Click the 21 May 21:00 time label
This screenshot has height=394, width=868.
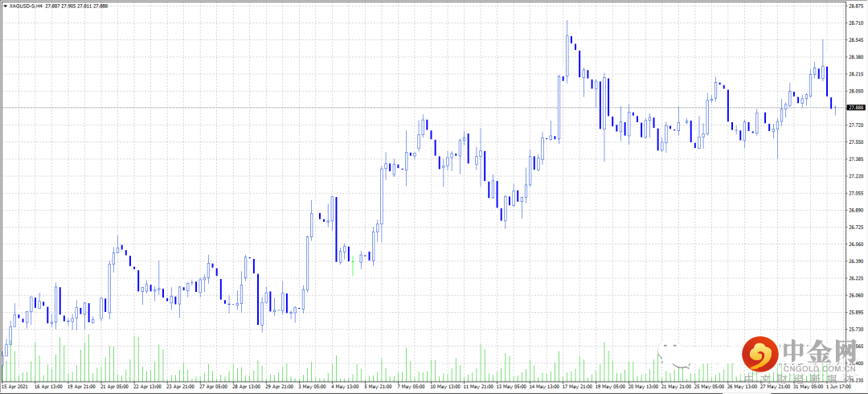(675, 386)
